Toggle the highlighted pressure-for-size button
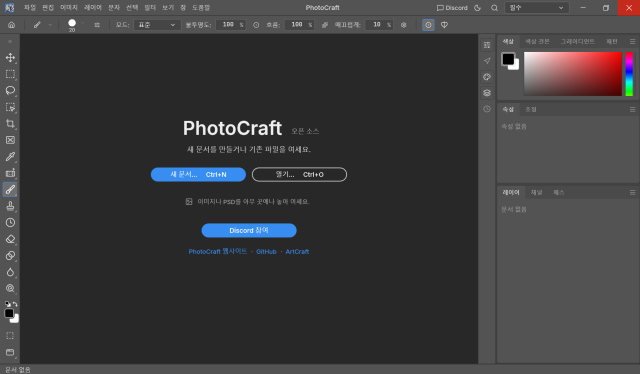The height and width of the screenshot is (374, 640). 428,25
